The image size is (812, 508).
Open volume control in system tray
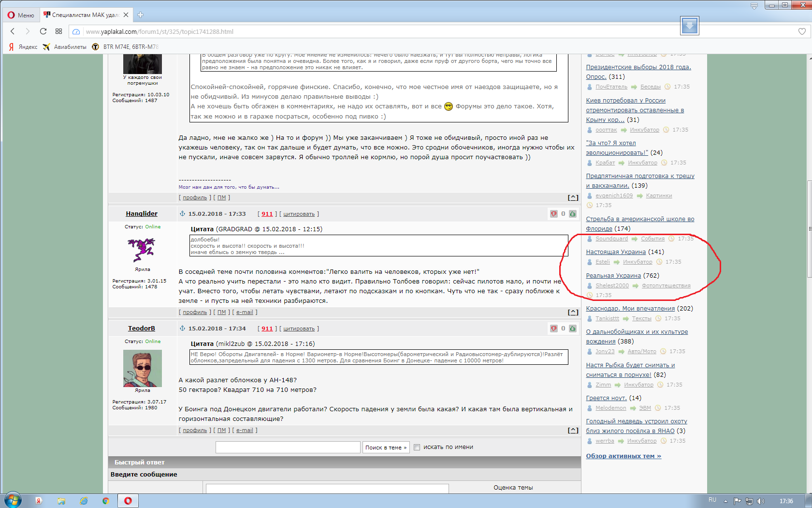[761, 501]
